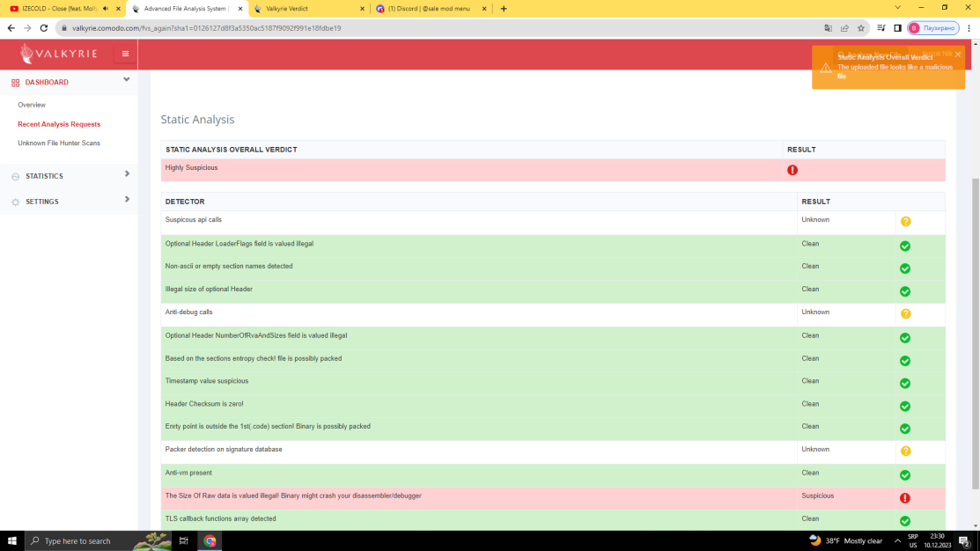The image size is (980, 551).
Task: Open Recent Analysis Requests link
Action: 59,124
